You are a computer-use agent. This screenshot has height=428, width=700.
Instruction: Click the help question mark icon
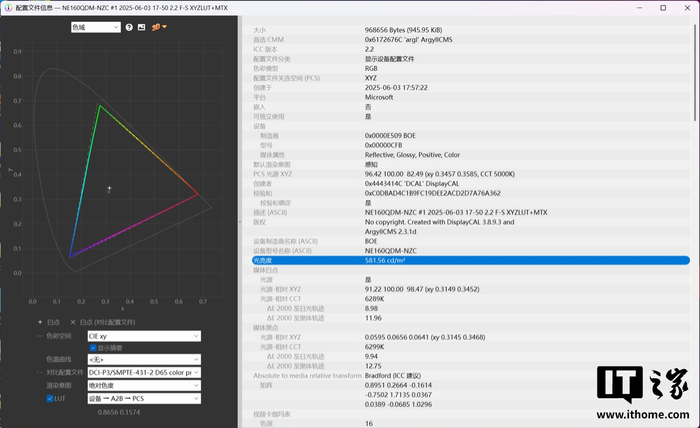pyautogui.click(x=128, y=27)
